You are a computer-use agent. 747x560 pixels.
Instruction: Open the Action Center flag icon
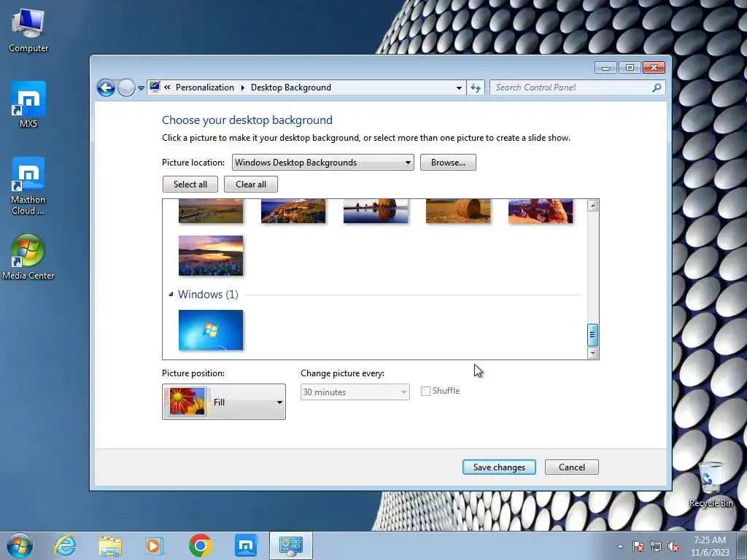click(638, 546)
